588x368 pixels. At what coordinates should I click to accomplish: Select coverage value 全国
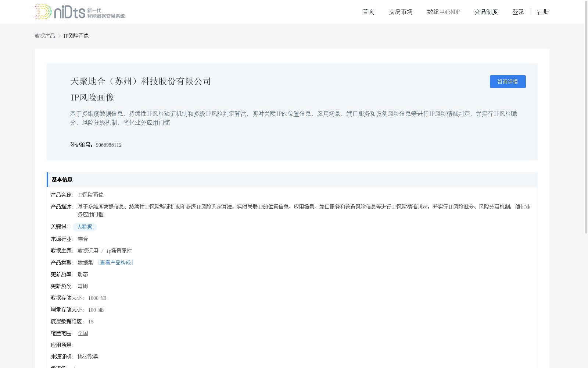tap(83, 333)
